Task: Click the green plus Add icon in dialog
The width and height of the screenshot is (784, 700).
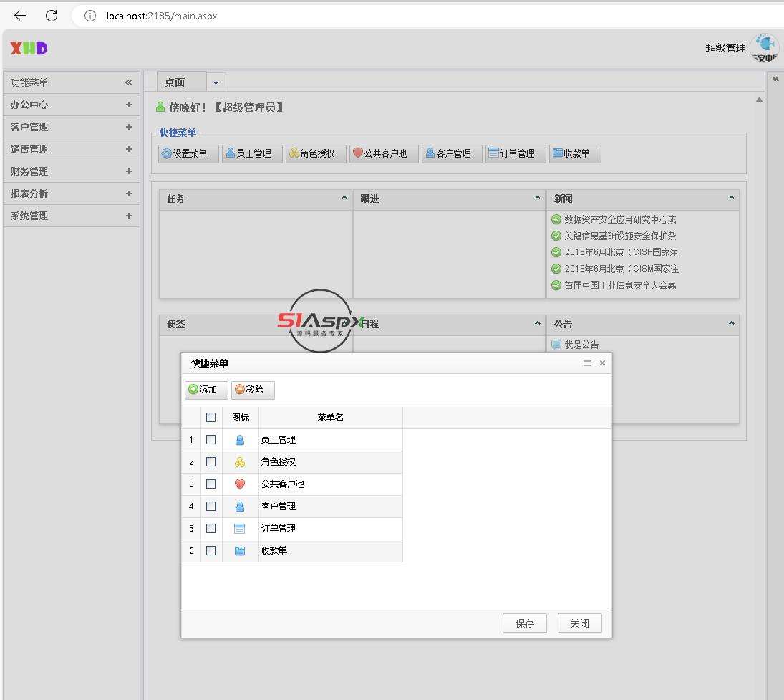Action: point(193,390)
